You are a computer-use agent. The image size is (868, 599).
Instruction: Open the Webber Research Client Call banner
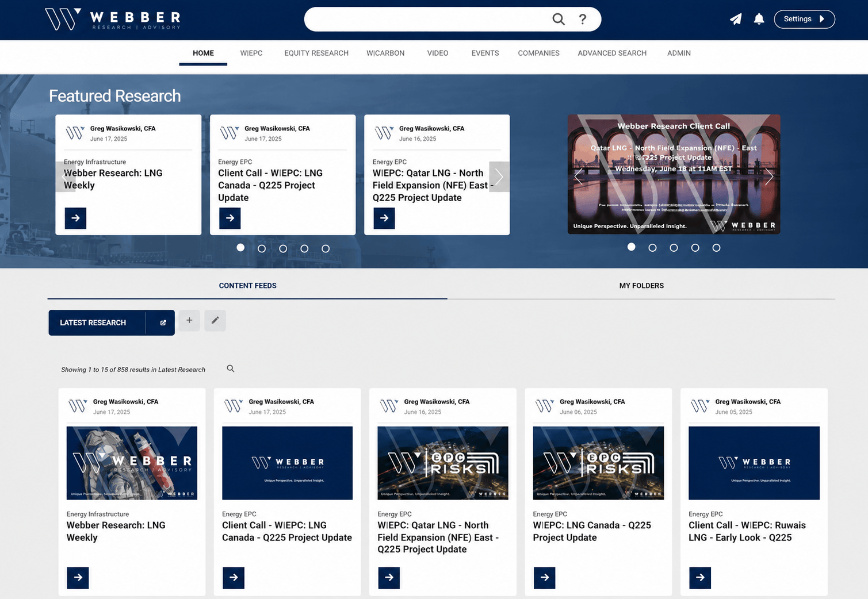pyautogui.click(x=674, y=174)
